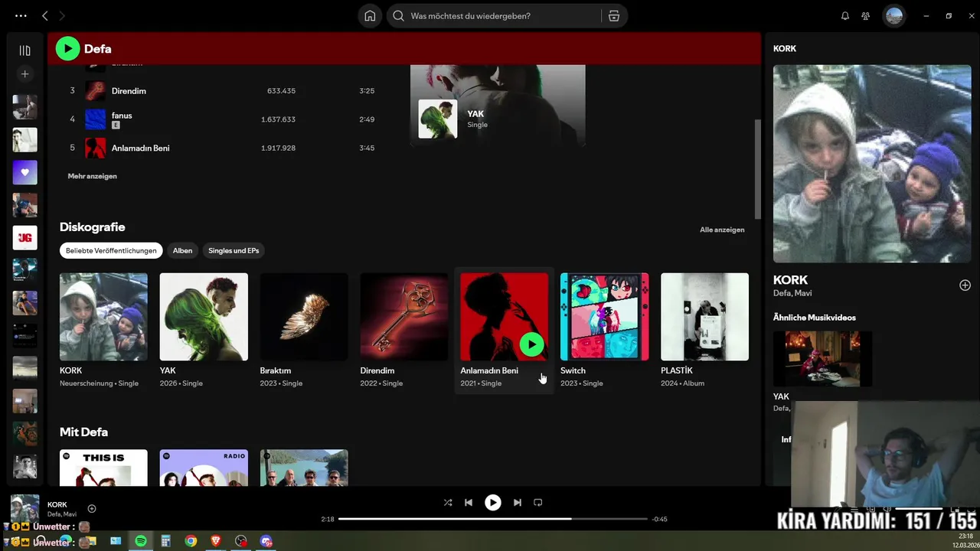Click Mehr anzeigen to show more tracks
Viewport: 980px width, 551px height.
92,176
